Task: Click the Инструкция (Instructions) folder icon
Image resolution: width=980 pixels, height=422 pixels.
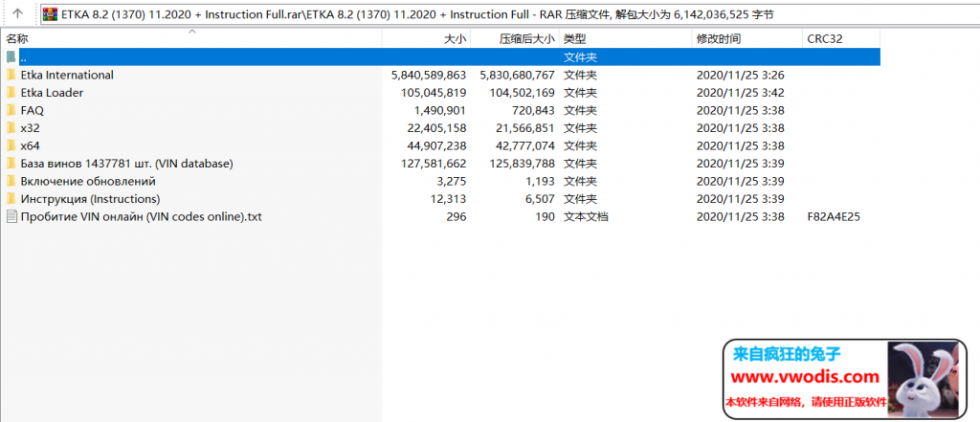Action: (x=11, y=199)
